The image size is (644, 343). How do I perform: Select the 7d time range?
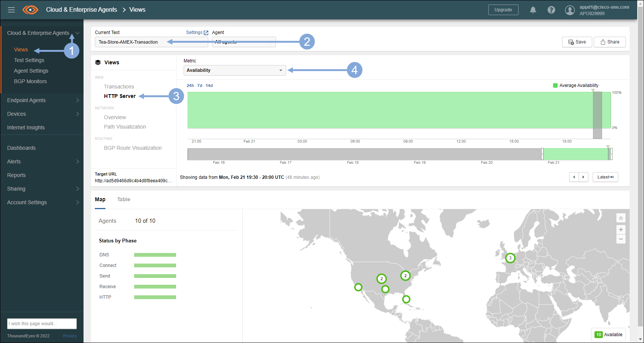point(200,85)
